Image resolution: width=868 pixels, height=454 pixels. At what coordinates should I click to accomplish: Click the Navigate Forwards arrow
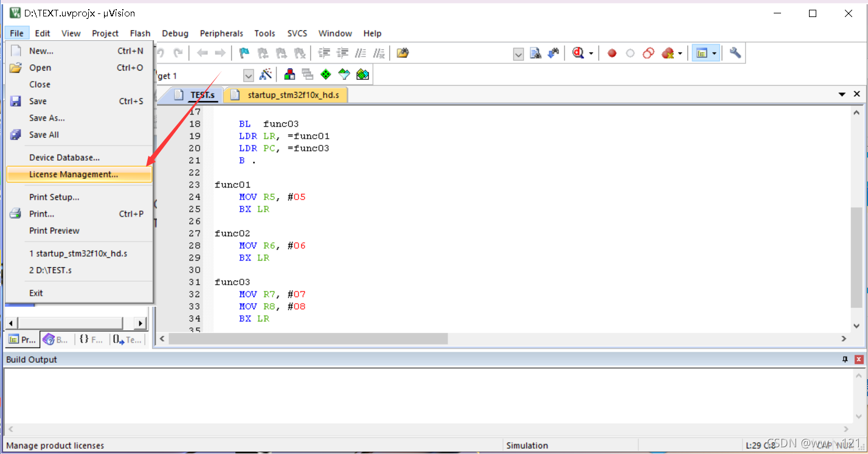click(220, 54)
